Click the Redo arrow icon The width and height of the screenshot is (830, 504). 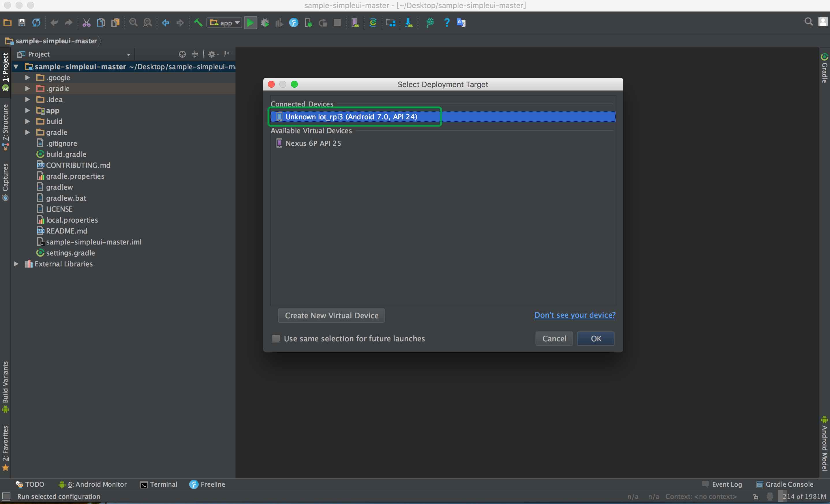tap(68, 22)
